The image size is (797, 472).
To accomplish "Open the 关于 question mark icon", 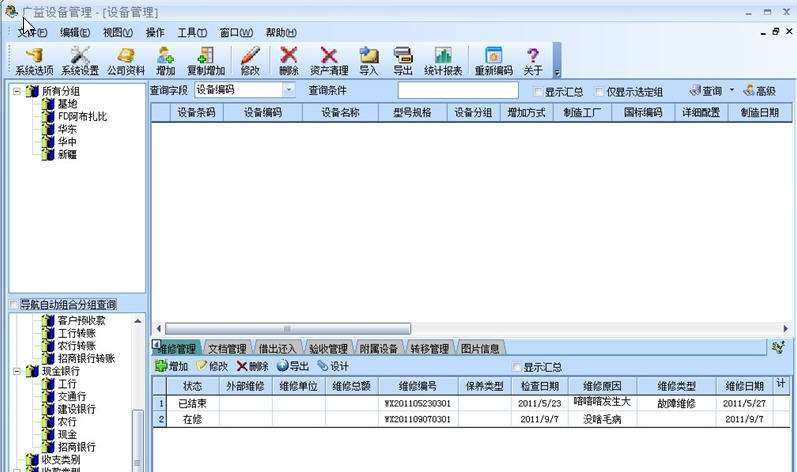I will pyautogui.click(x=533, y=61).
